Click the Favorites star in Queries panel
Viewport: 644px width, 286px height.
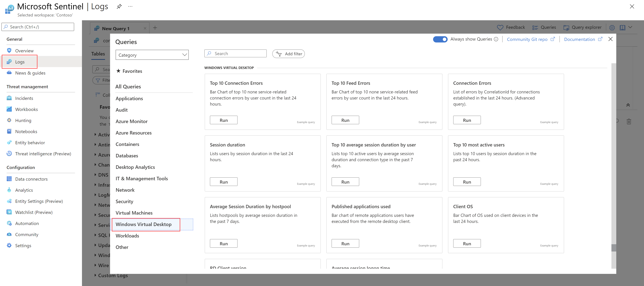point(118,71)
